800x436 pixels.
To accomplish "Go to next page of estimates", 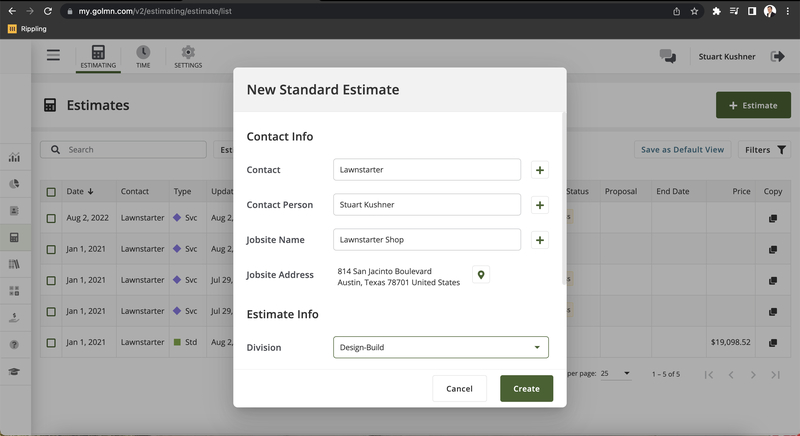I will [753, 375].
